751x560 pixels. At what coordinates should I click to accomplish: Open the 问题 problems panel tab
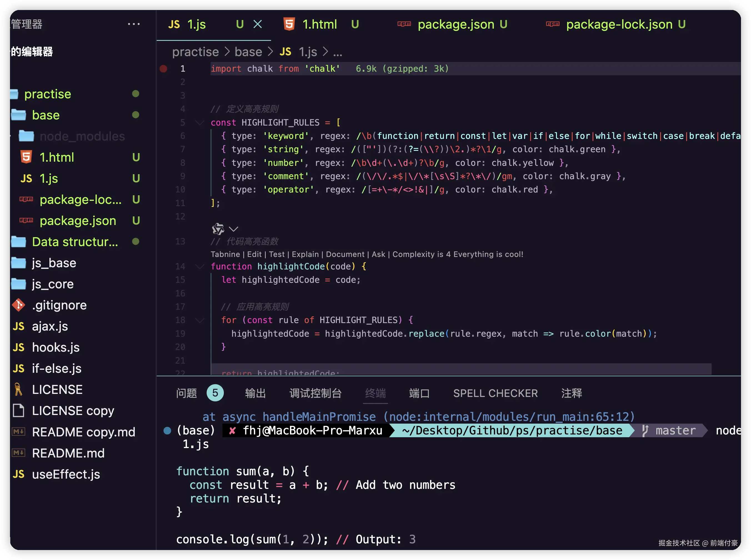point(186,393)
